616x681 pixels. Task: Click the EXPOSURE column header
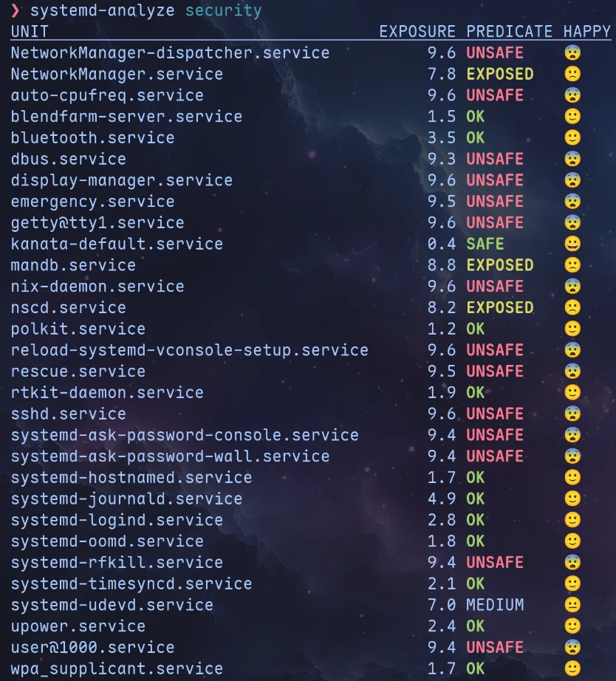[417, 32]
